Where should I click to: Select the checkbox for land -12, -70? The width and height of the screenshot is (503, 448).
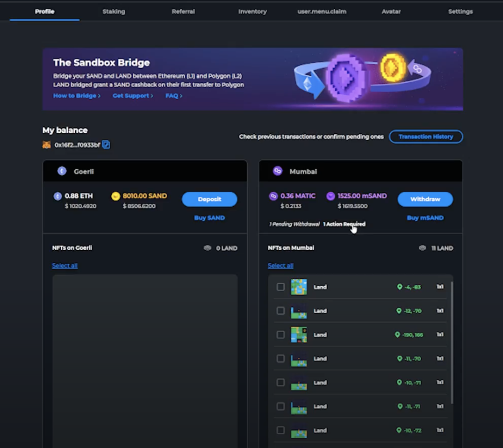280,311
